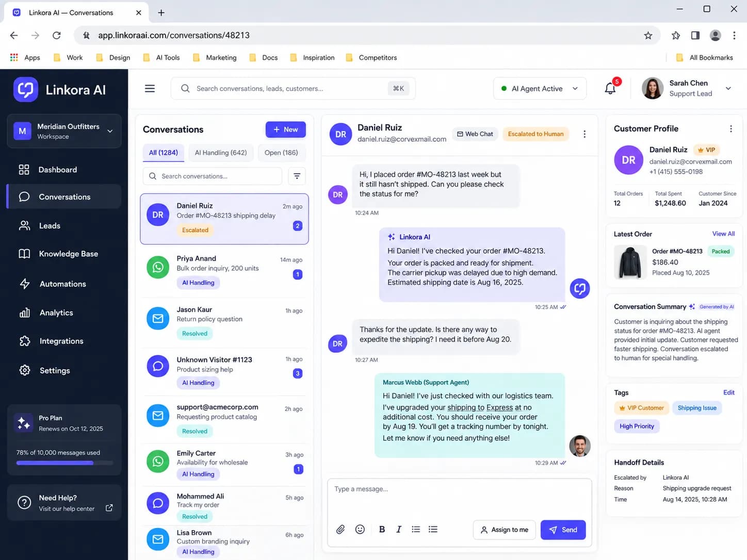
Task: Open Customer Profile more options menu
Action: [x=731, y=128]
